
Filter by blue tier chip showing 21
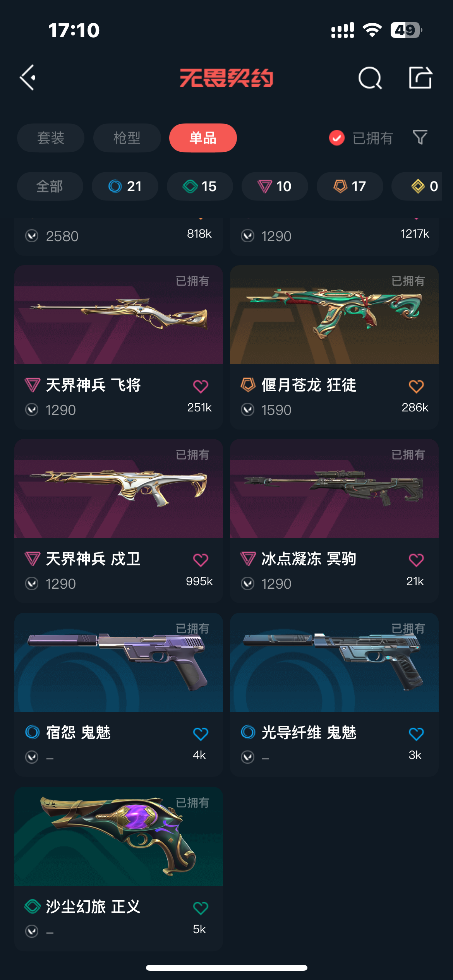125,186
